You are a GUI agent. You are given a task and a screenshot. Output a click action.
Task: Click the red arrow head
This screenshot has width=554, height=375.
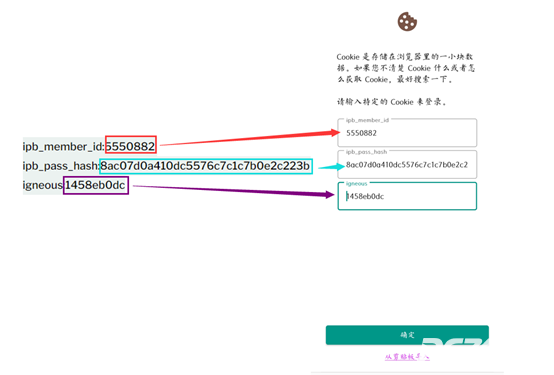[336, 133]
